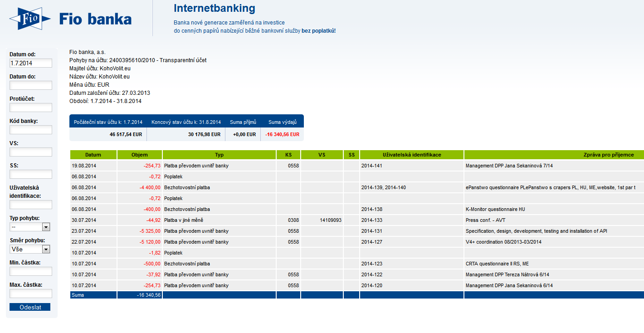
Task: Click message Management DPP Jana Sekaninová 6/14
Action: coord(509,285)
